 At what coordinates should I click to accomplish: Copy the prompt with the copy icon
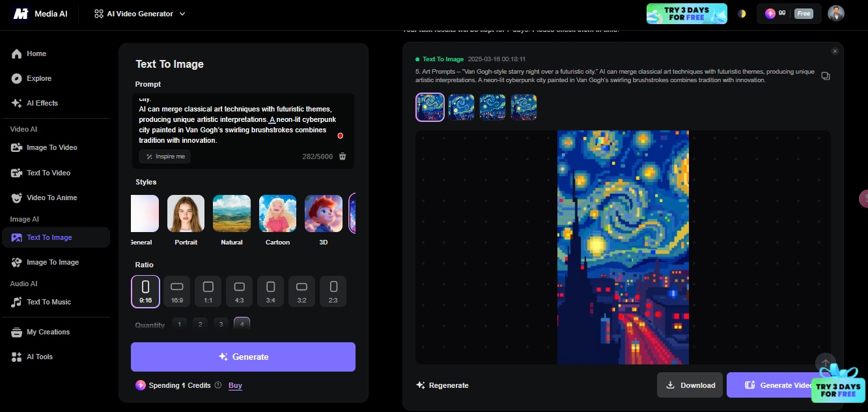coord(826,76)
